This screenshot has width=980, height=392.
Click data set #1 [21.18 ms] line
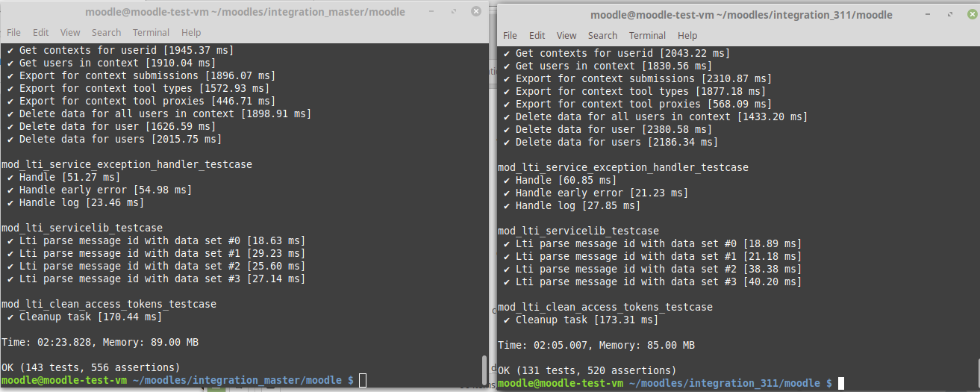652,256
